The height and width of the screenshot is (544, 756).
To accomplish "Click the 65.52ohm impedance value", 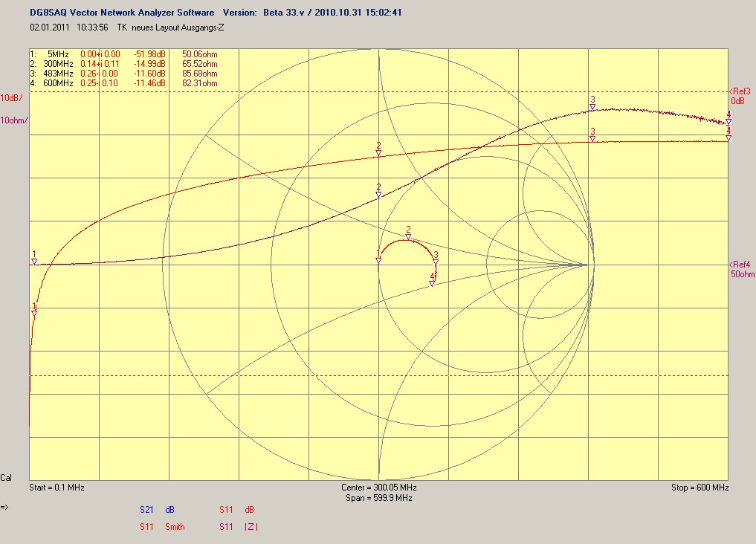I will 200,64.
